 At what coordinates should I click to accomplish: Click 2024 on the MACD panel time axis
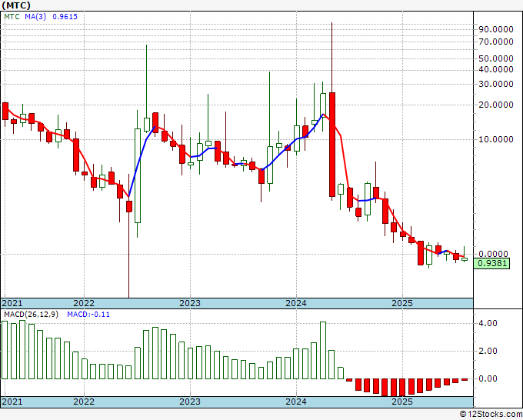[x=296, y=402]
